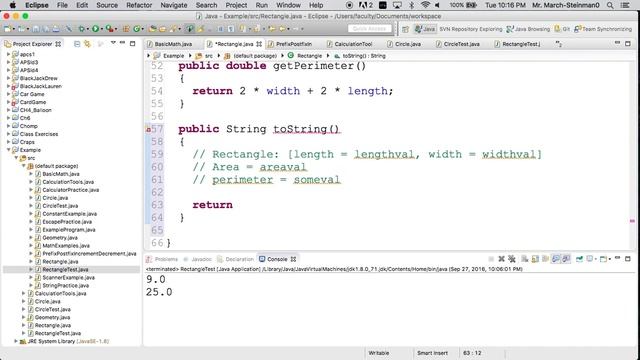The width and height of the screenshot is (640, 360).
Task: Open the Refactor menu
Action: (139, 5)
